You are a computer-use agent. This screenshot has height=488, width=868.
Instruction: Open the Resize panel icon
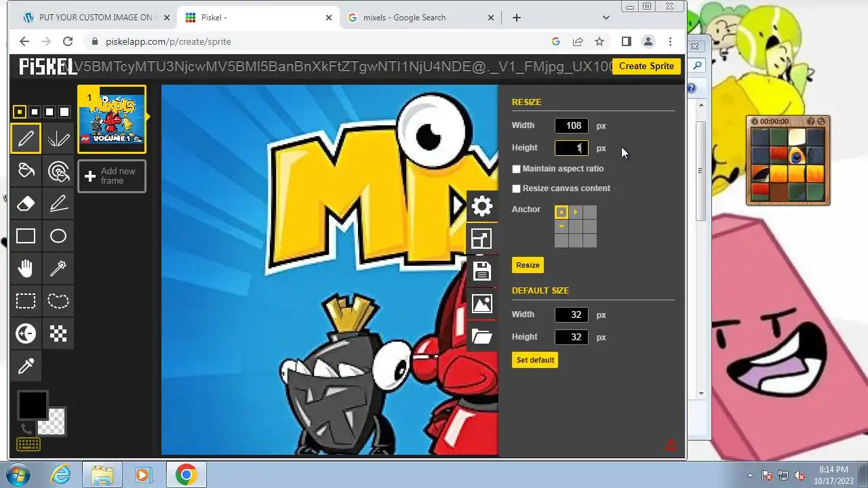point(482,239)
